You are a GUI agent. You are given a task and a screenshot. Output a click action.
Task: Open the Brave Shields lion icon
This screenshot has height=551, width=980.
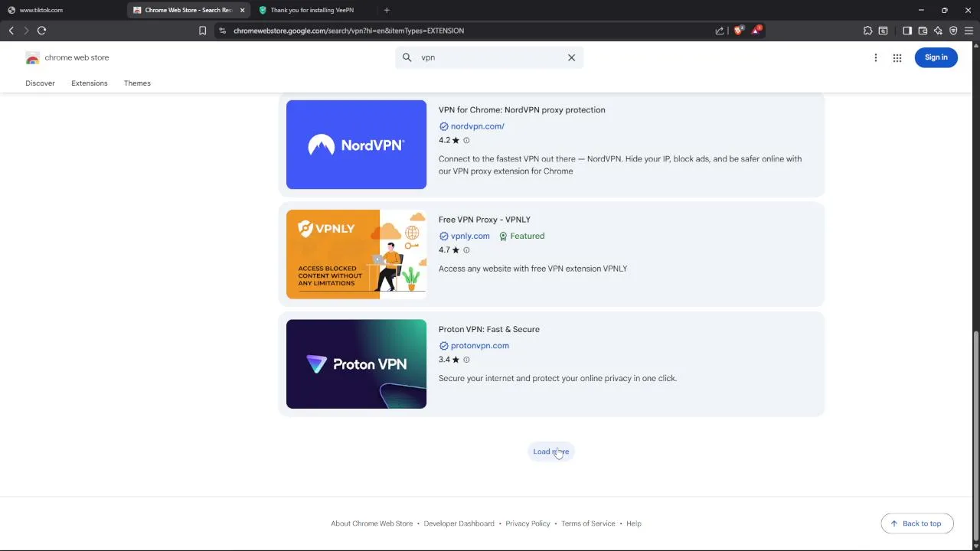(x=738, y=31)
